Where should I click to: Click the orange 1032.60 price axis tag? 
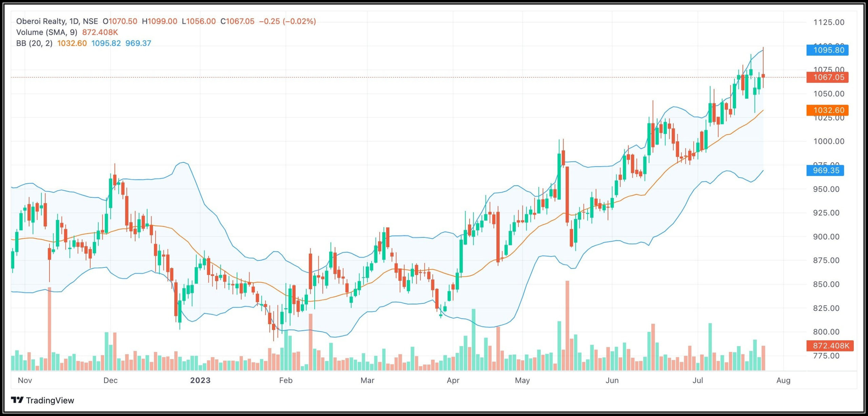(827, 110)
